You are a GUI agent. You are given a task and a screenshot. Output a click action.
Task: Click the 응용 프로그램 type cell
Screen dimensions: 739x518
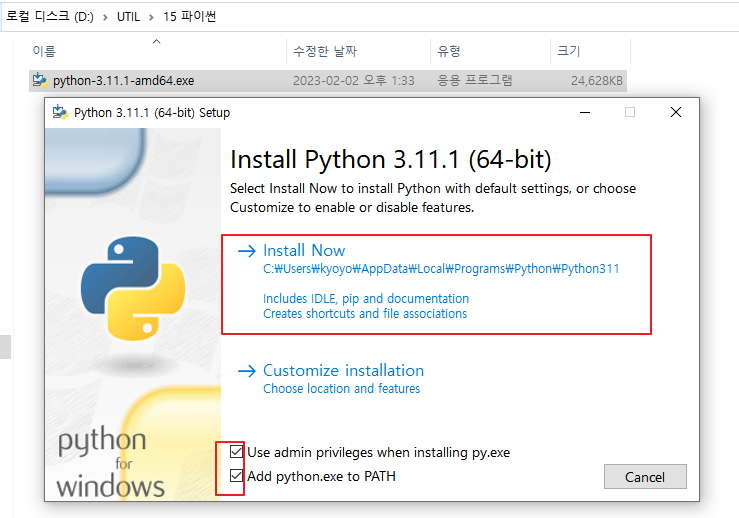[x=475, y=81]
